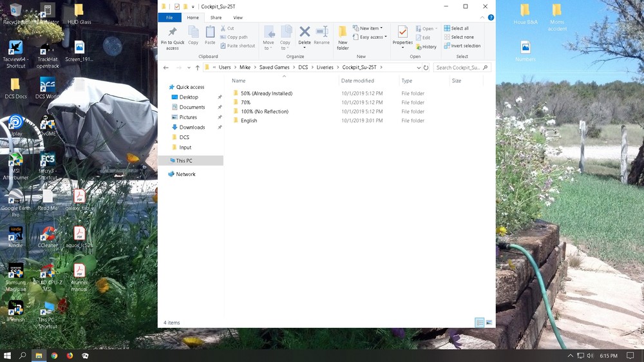The height and width of the screenshot is (362, 644).
Task: Select This PC in the navigation pane
Action: (x=191, y=160)
